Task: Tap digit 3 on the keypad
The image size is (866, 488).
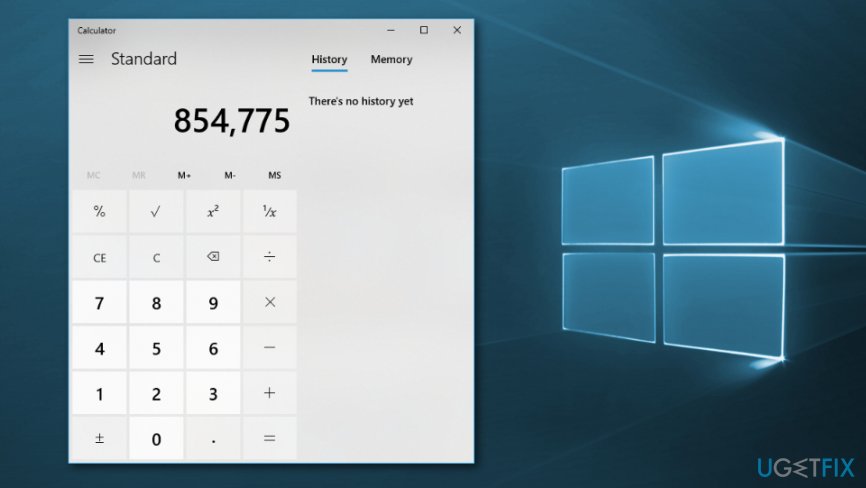Action: point(213,393)
